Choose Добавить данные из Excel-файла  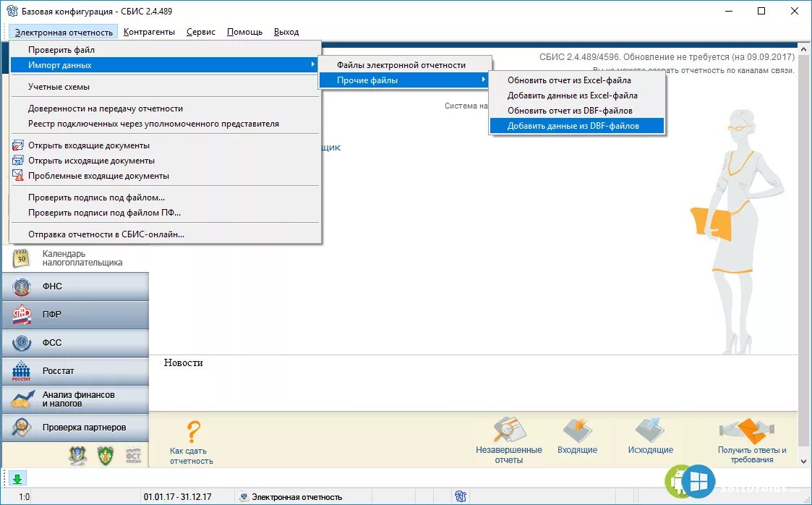577,96
